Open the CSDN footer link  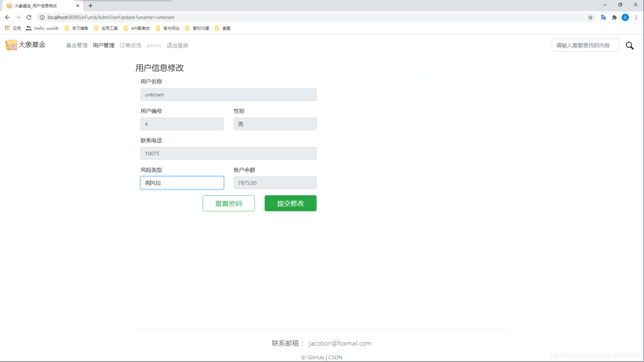[x=335, y=357]
